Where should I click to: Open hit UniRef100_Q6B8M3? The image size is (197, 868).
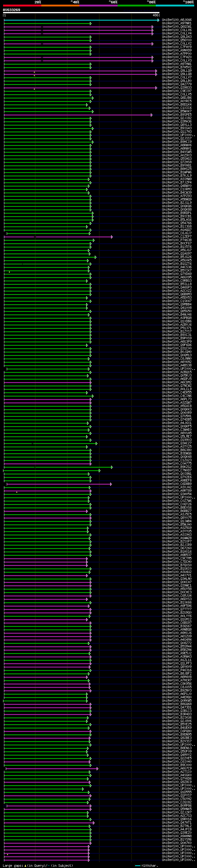177,294
